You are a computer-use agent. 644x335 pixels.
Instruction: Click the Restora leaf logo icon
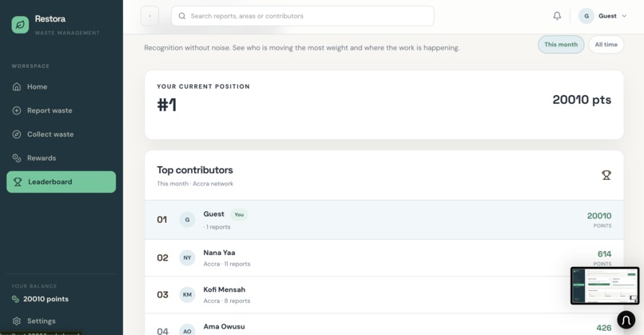click(x=20, y=25)
